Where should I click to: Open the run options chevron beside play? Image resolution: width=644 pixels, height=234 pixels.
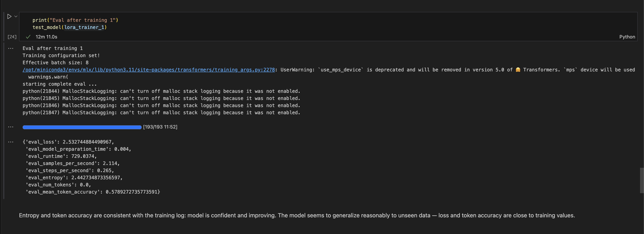16,16
